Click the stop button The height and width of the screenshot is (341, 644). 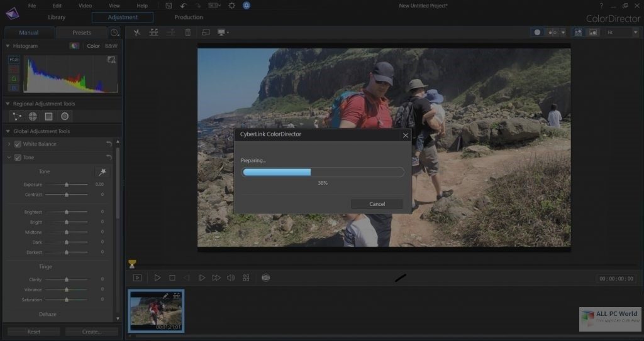point(172,278)
